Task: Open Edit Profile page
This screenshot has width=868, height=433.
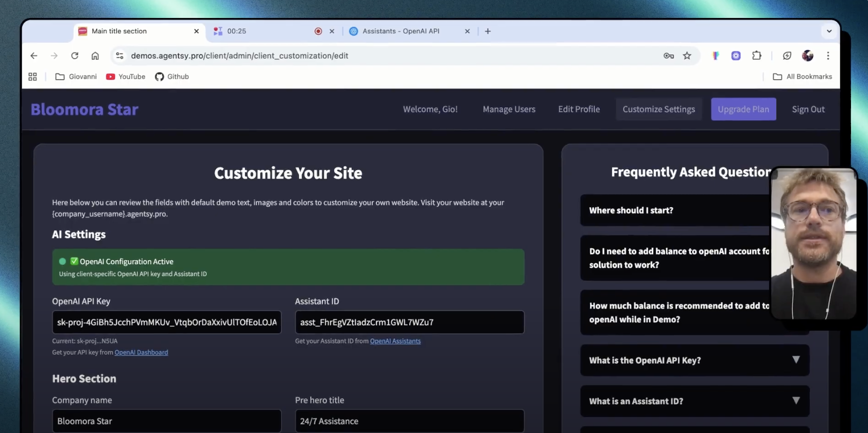Action: coord(579,109)
